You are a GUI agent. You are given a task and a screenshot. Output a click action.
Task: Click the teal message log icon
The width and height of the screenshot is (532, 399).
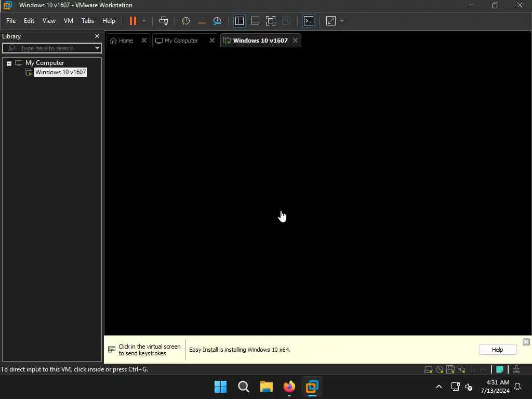coord(499,369)
